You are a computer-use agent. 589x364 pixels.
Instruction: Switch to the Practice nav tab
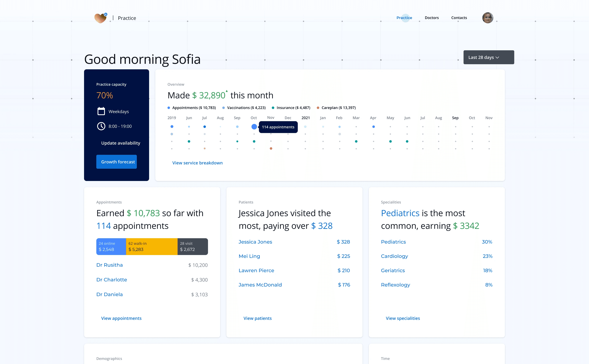pos(404,18)
